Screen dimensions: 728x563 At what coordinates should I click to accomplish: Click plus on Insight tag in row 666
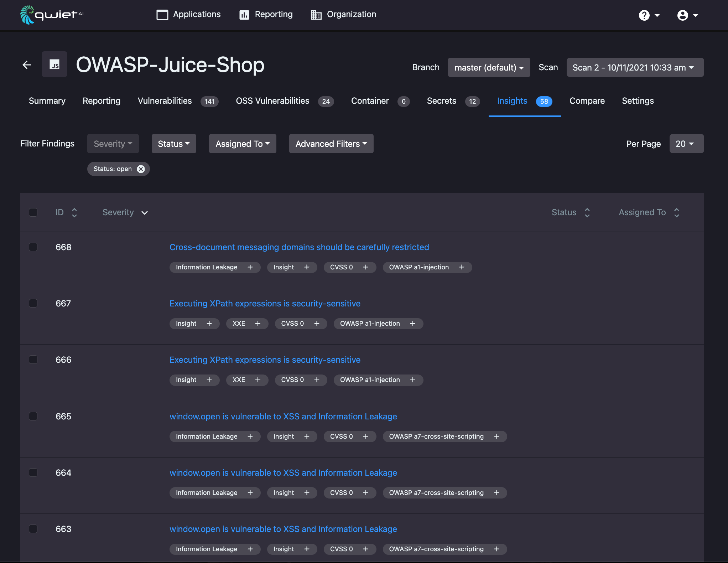(209, 380)
